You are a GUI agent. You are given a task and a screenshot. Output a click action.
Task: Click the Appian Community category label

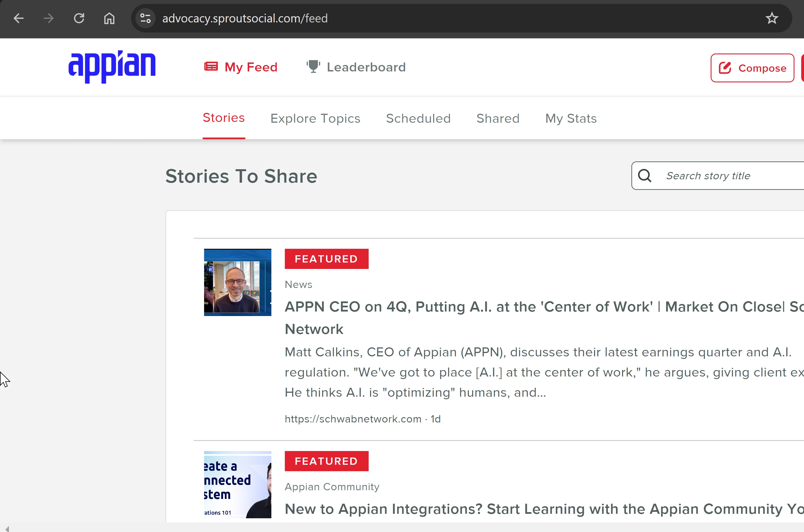[332, 487]
